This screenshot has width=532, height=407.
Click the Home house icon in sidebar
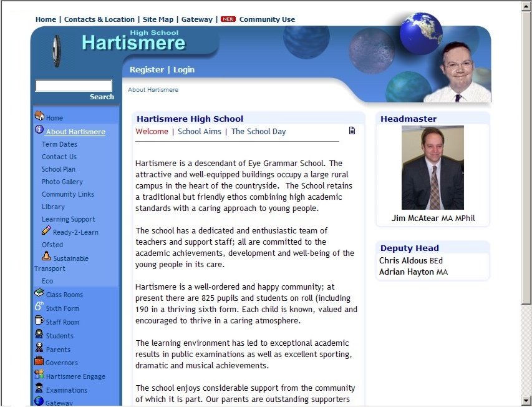click(x=39, y=116)
